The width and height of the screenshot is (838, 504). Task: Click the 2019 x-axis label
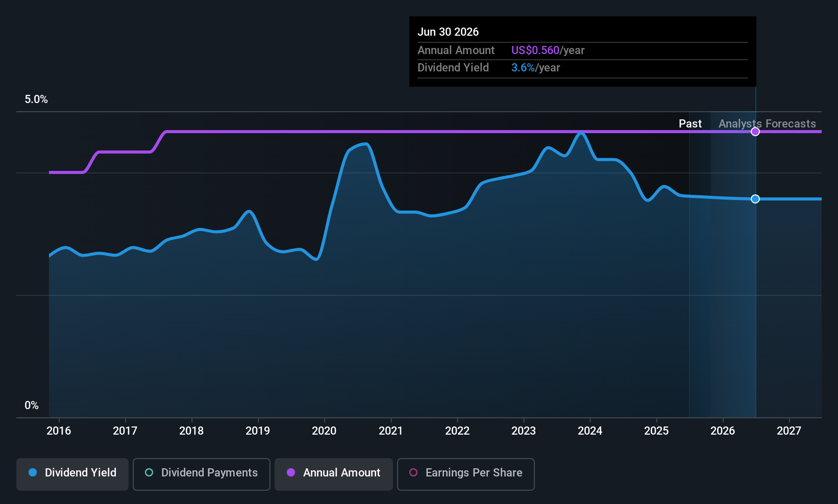(258, 431)
